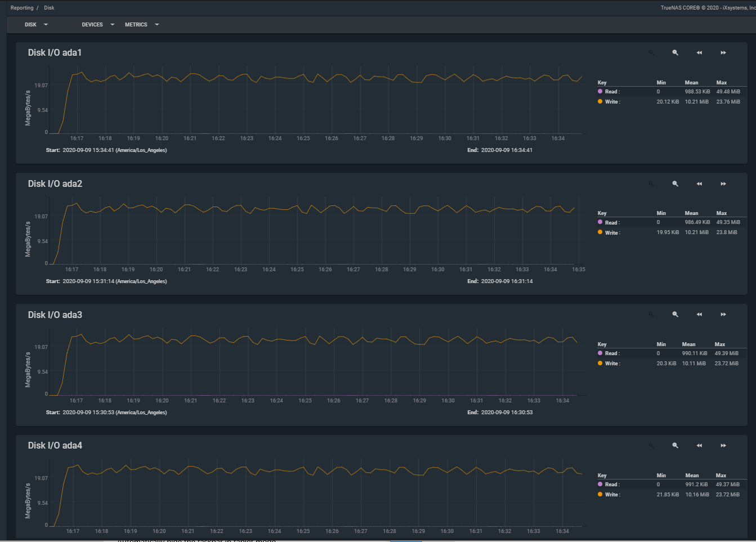This screenshot has height=542, width=756.
Task: Click the purple Read swatch for ada1
Action: point(600,91)
